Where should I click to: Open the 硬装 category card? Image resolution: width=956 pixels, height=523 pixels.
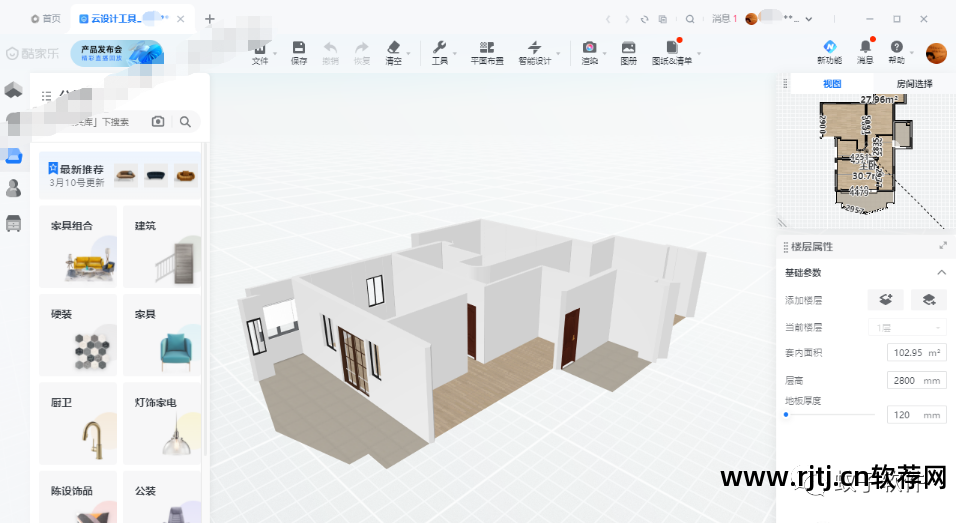point(78,335)
